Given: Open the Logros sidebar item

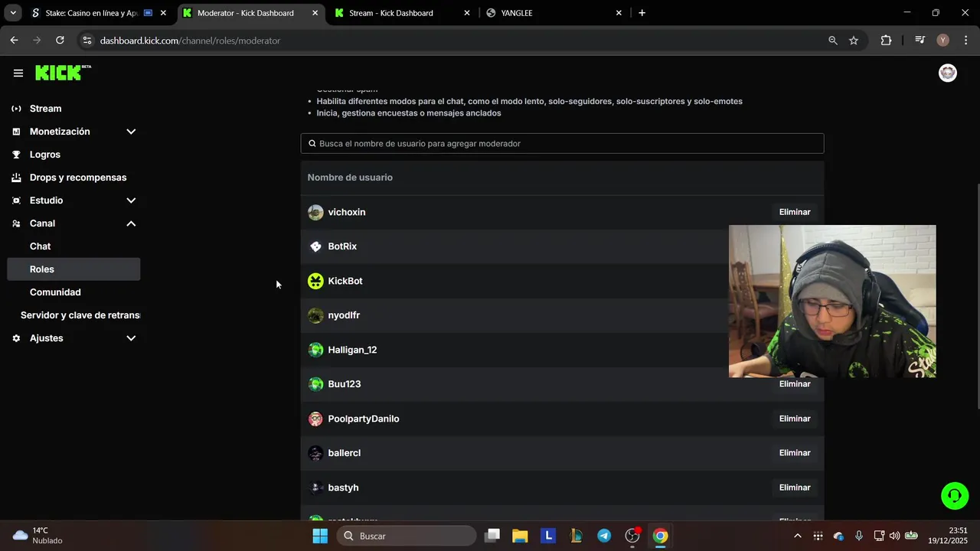Looking at the screenshot, I should click(x=73, y=155).
